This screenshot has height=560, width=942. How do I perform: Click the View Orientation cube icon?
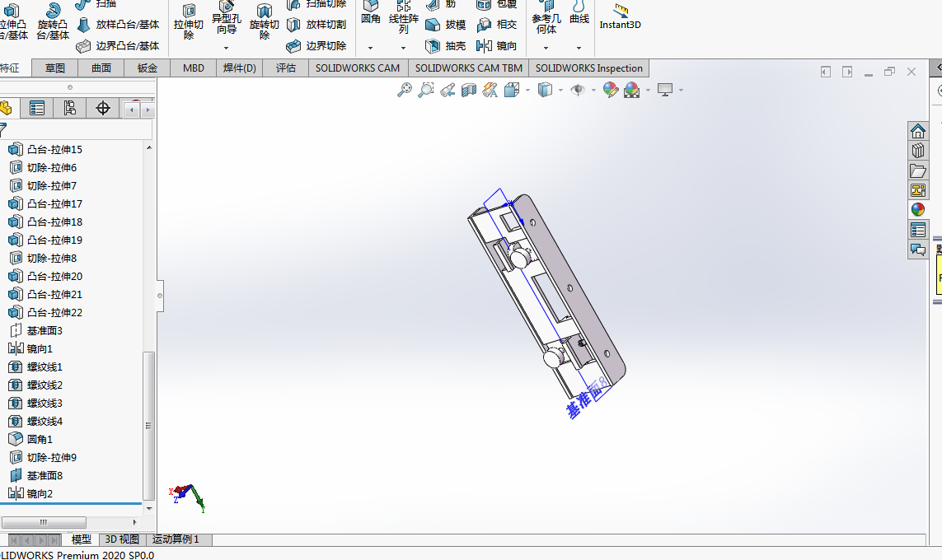(512, 90)
